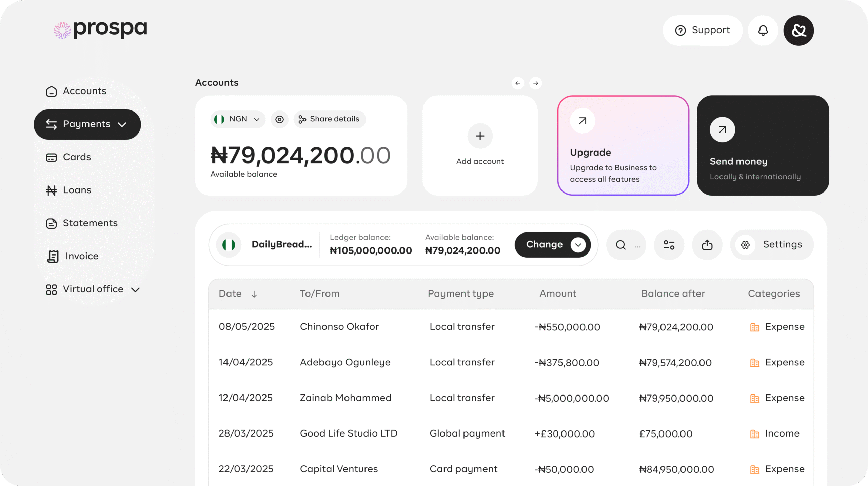Select the Adebayo Ogunleye transaction
The height and width of the screenshot is (486, 868).
(x=511, y=362)
